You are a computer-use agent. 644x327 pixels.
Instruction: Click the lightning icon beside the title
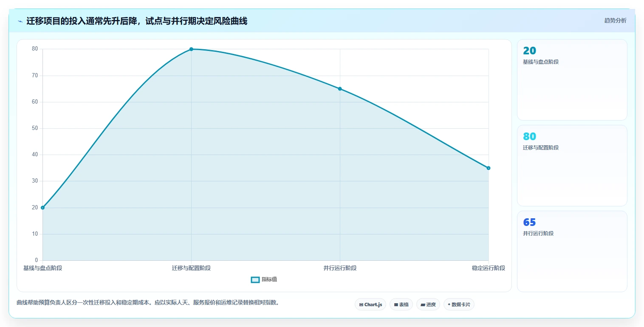[20, 21]
